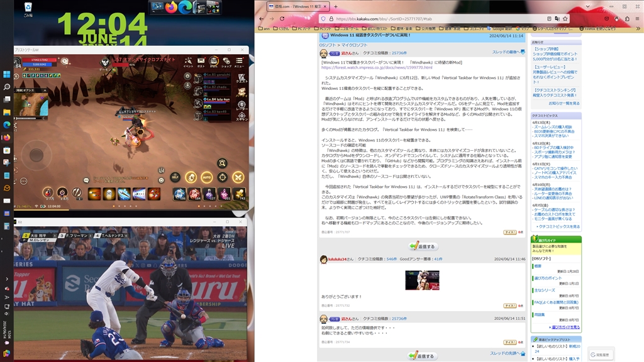644x362 pixels.
Task: Open the game's shop (ショップ) icon
Action: (226, 62)
